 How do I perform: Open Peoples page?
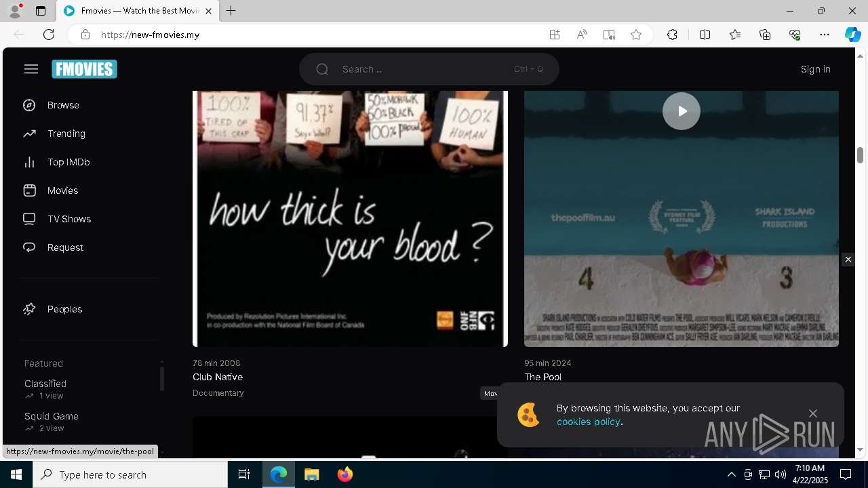(64, 309)
